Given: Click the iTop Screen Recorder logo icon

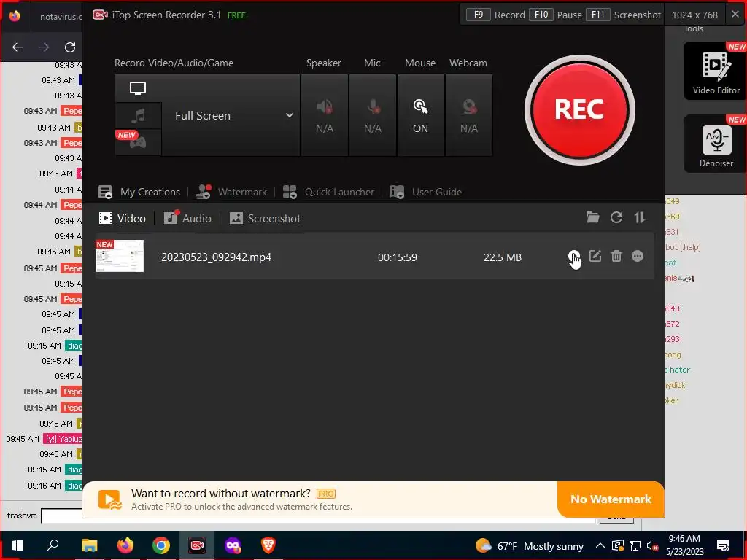Looking at the screenshot, I should [x=100, y=15].
